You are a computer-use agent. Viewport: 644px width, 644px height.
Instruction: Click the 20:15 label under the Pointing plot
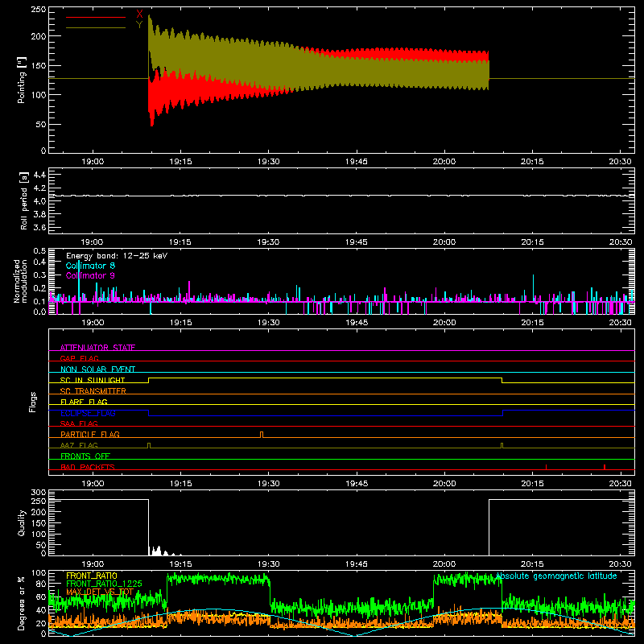point(532,162)
